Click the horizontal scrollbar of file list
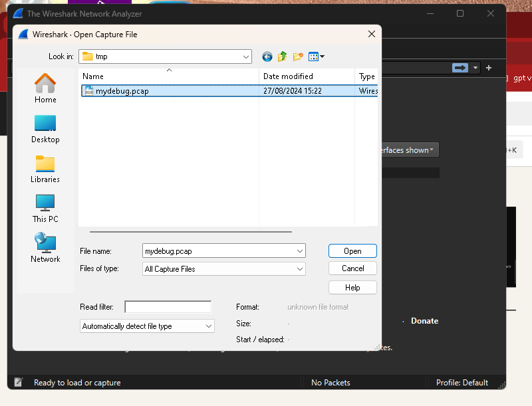Image resolution: width=532 pixels, height=406 pixels. point(191,232)
